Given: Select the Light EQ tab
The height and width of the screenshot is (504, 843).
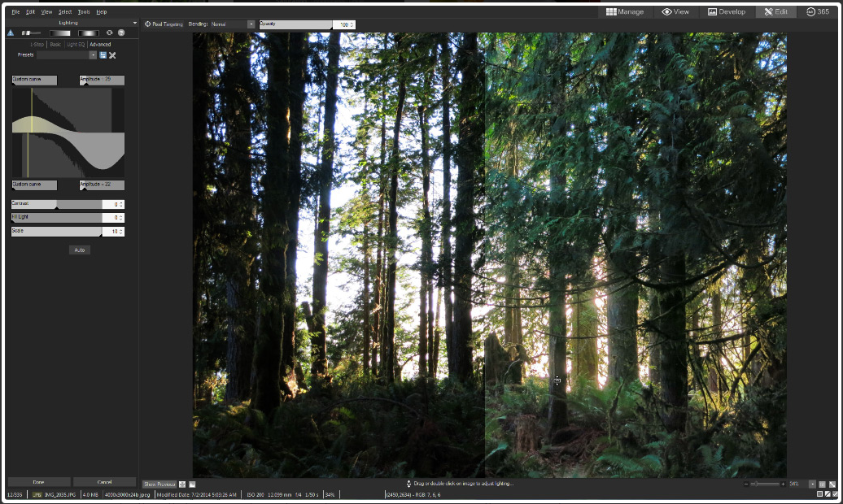Looking at the screenshot, I should click(76, 44).
